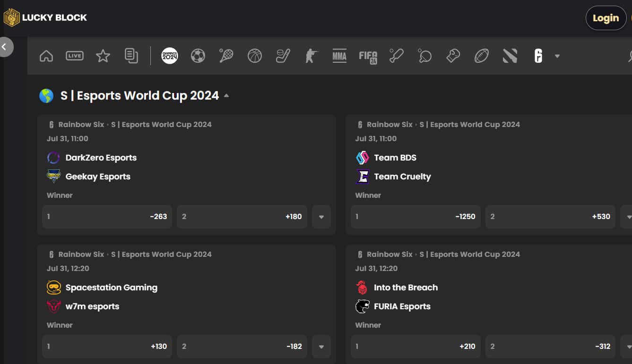This screenshot has width=632, height=364.
Task: Collapse the sidebar with the left arrow
Action: click(x=5, y=47)
